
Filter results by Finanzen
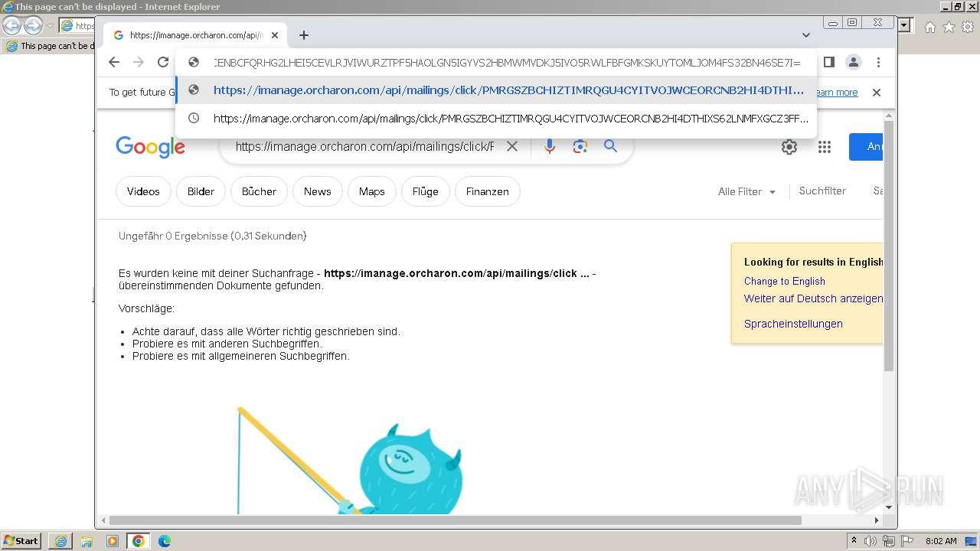tap(487, 191)
